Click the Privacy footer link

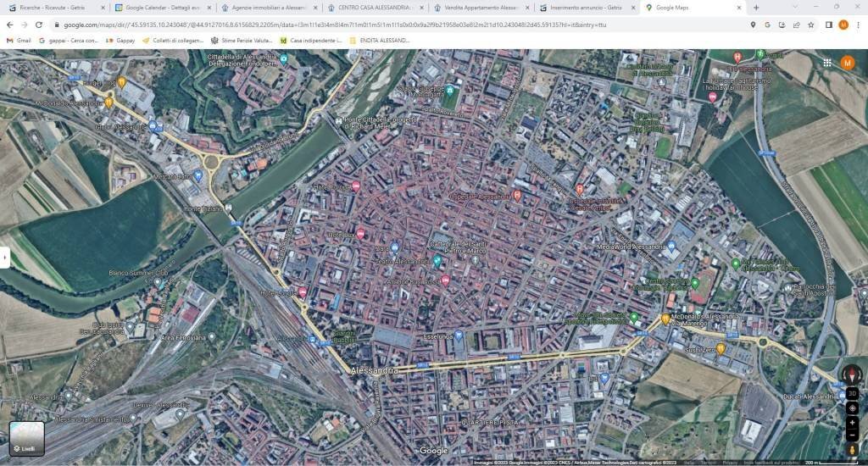pos(730,463)
